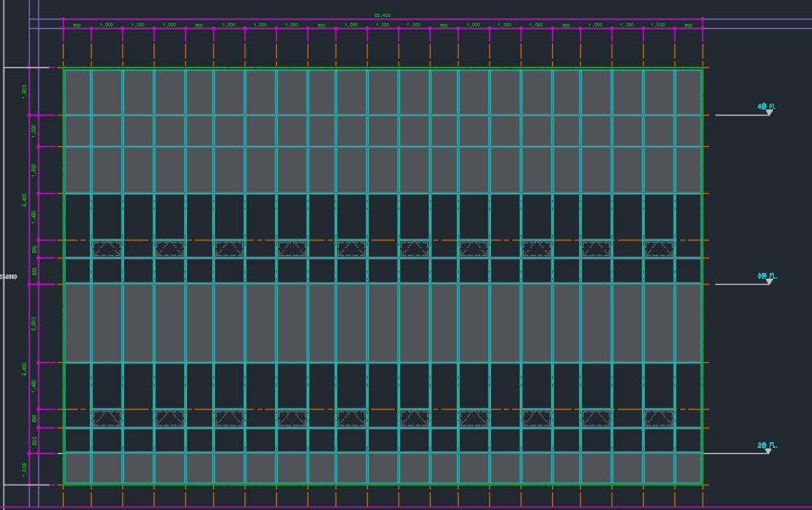Pick the 2F FL. level marker triangle
This screenshot has width=812, height=510.
(768, 450)
